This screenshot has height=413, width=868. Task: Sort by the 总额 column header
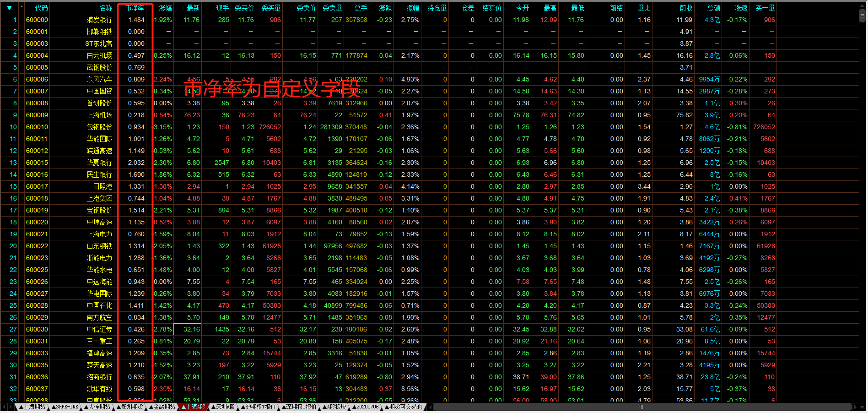click(x=713, y=8)
